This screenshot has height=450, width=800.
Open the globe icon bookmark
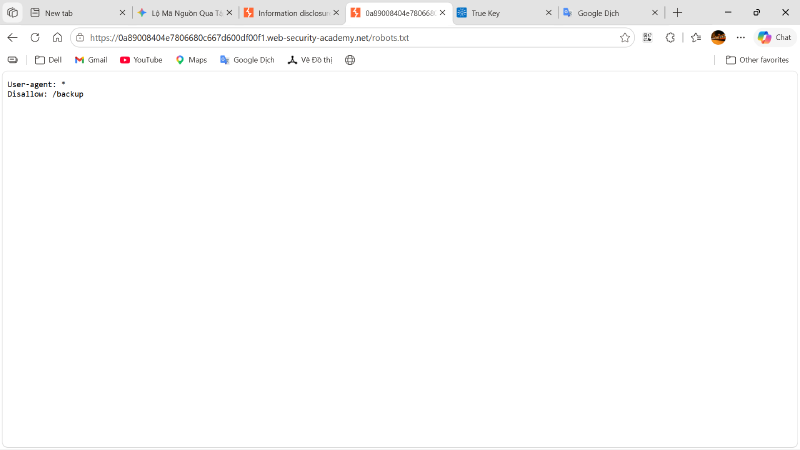click(350, 60)
